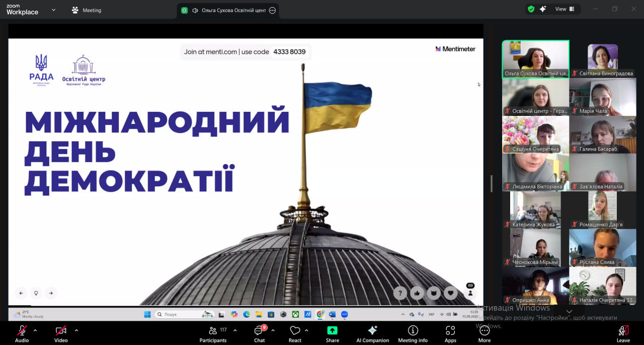The width and height of the screenshot is (644, 345).
Task: Open the Chat panel
Action: coord(259,333)
